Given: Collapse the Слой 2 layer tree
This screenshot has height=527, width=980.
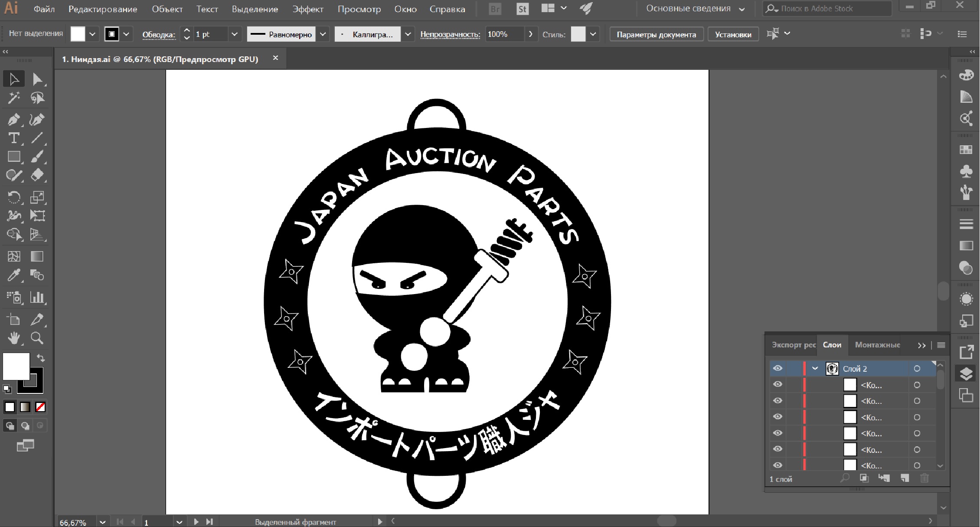Looking at the screenshot, I should (x=815, y=368).
